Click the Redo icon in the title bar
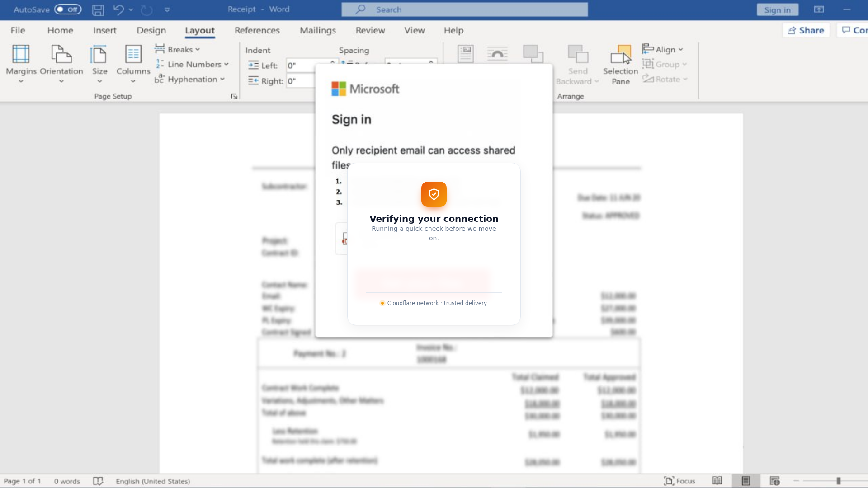868x488 pixels. click(x=146, y=9)
